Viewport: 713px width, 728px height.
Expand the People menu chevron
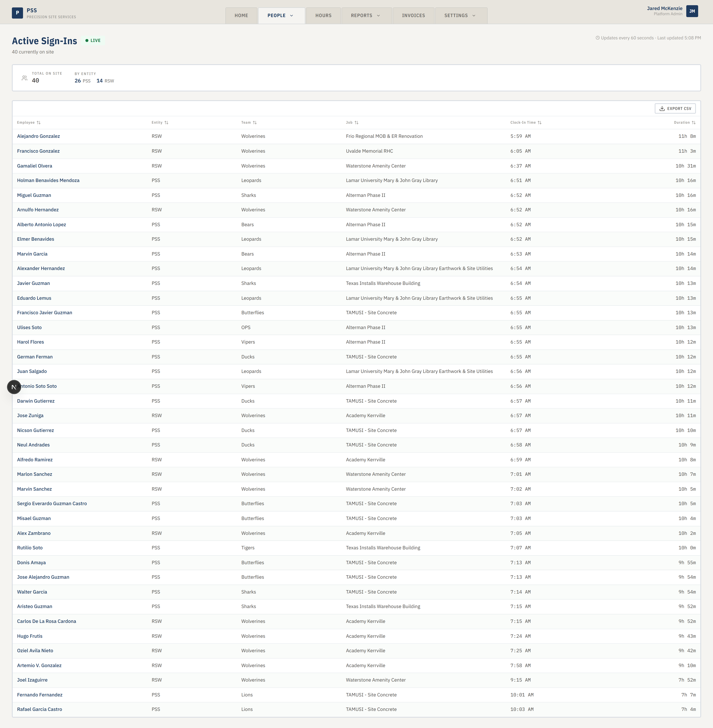[x=291, y=16]
